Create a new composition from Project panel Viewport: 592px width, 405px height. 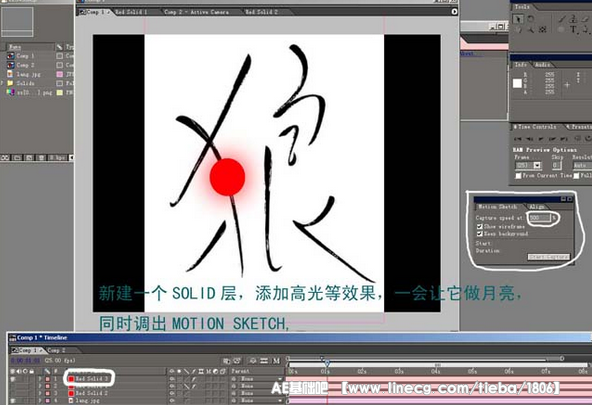tap(29, 157)
